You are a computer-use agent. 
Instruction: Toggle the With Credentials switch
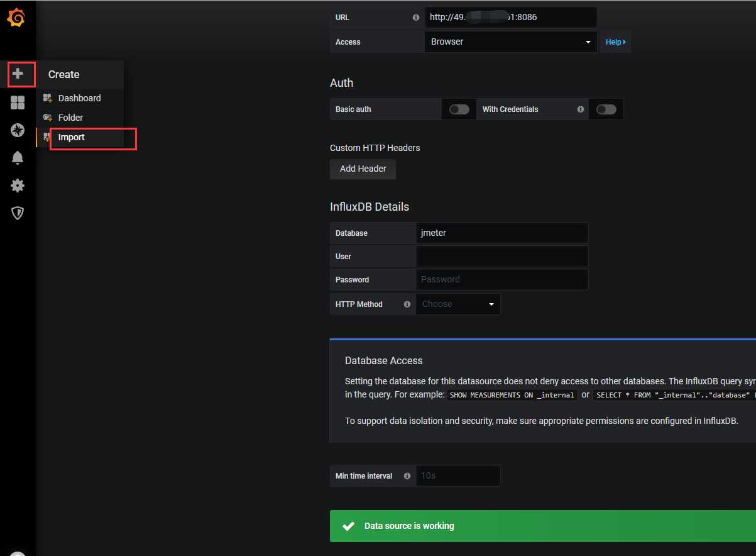606,109
